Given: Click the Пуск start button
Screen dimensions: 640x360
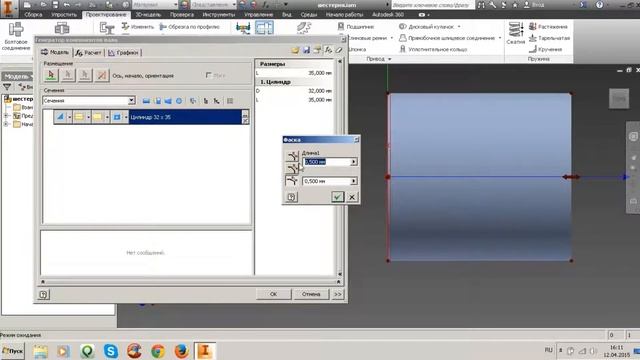Looking at the screenshot, I should click(13, 351).
